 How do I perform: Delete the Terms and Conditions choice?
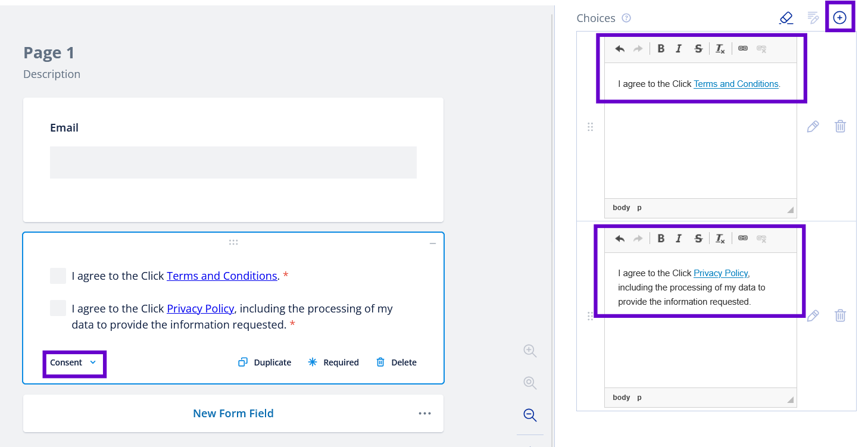[x=840, y=126]
